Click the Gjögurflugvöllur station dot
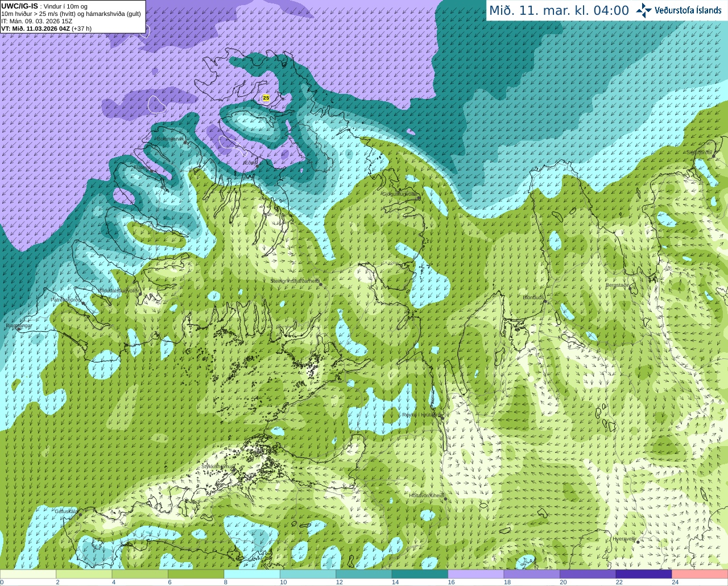 point(419,198)
